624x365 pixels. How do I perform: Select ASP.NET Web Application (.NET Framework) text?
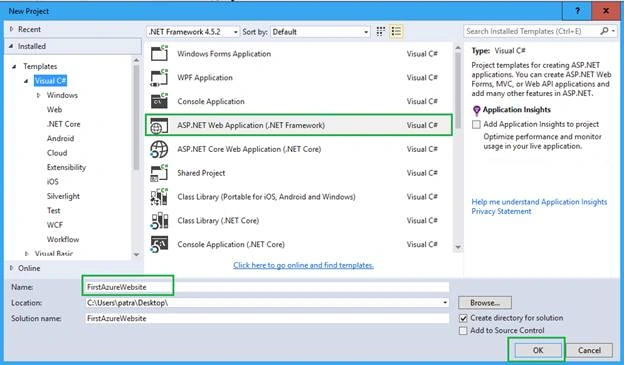tap(251, 125)
